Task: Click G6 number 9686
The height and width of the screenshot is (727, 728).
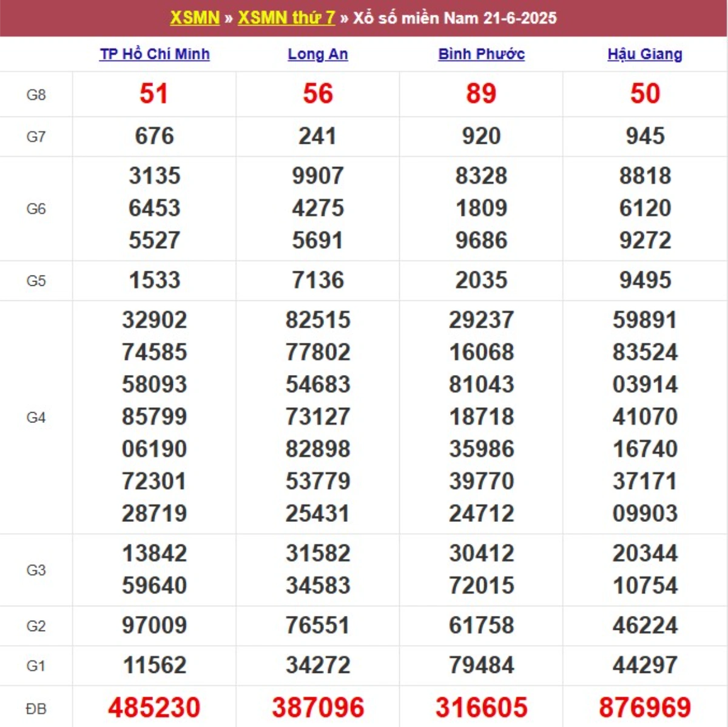Action: tap(482, 240)
